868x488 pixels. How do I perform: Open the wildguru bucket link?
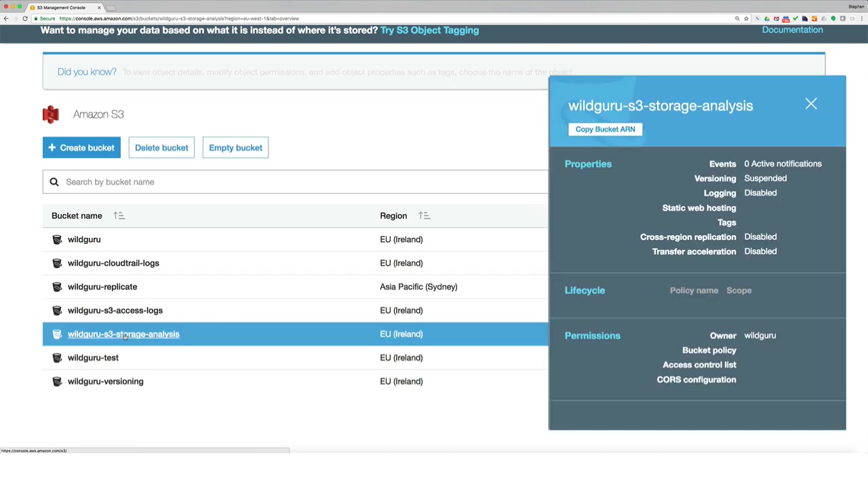(84, 239)
